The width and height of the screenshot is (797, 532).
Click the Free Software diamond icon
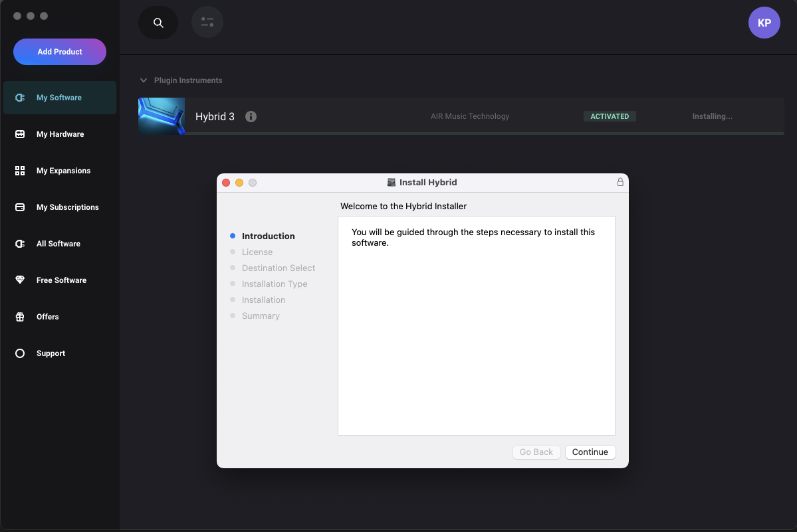click(x=20, y=280)
